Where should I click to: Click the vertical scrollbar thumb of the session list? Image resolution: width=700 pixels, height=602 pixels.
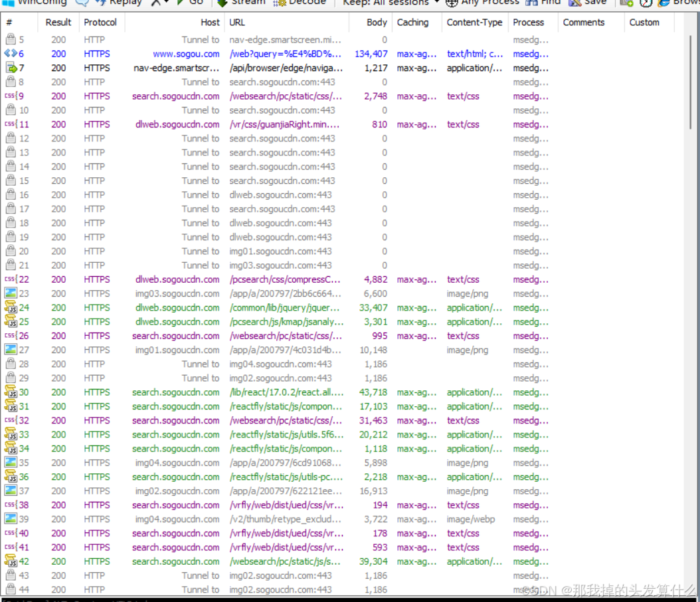691,82
